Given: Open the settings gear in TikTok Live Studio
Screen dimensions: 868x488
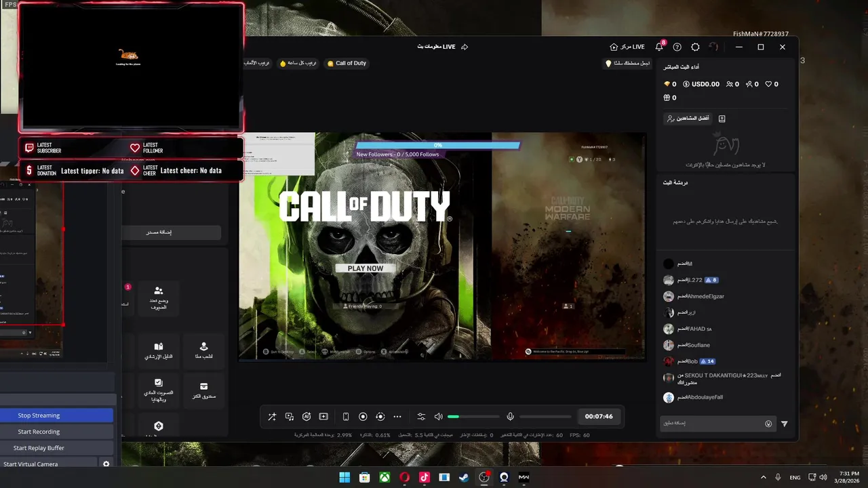Looking at the screenshot, I should [695, 47].
